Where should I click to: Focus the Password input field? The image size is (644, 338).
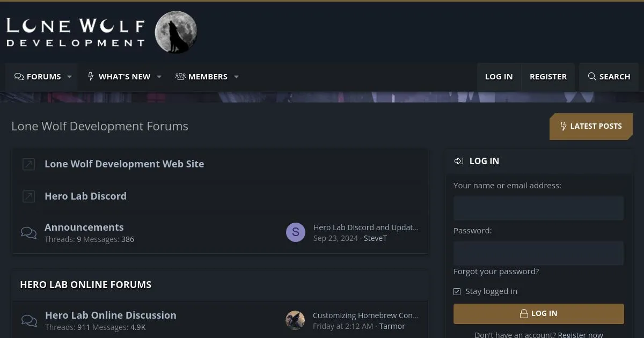538,253
